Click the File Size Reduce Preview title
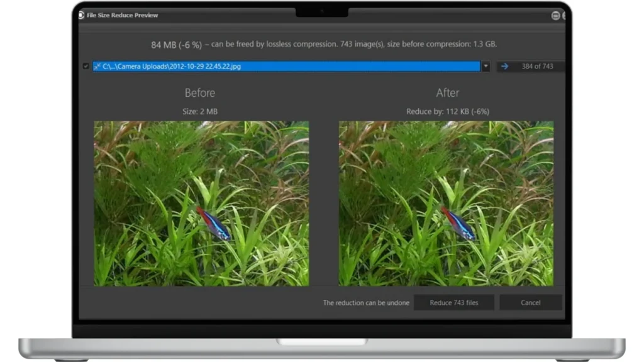The width and height of the screenshot is (644, 362). click(x=123, y=15)
